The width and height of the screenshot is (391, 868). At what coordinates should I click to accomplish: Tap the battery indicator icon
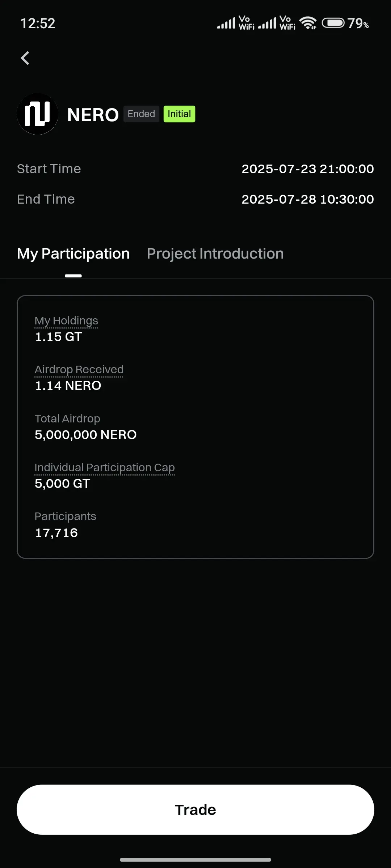click(333, 23)
